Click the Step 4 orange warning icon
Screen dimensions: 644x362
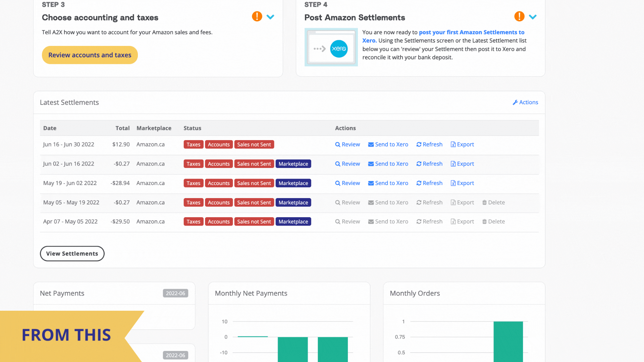[x=519, y=16]
